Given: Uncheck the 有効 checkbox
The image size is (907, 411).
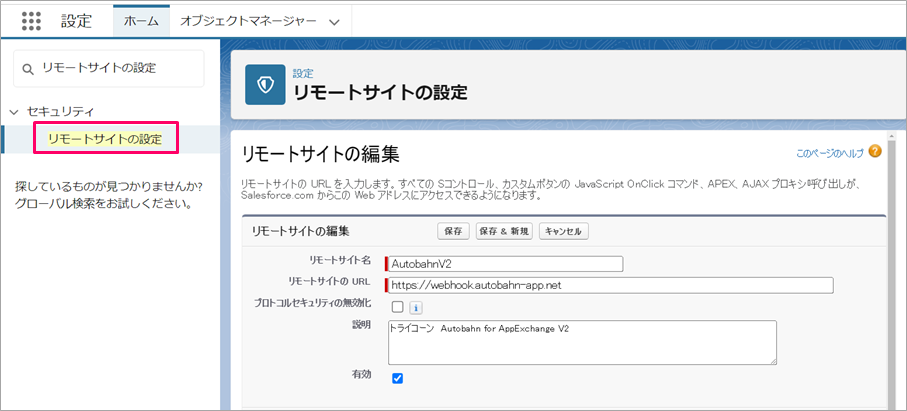Looking at the screenshot, I should [397, 378].
